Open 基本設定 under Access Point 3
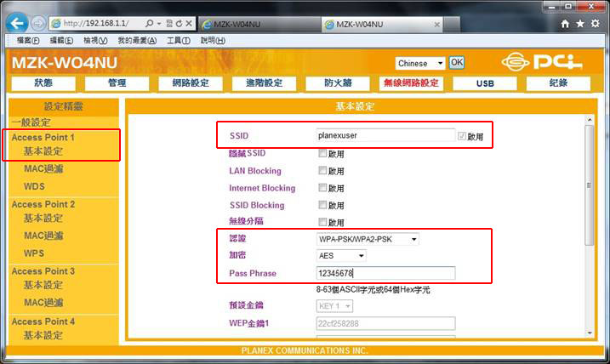 (43, 285)
